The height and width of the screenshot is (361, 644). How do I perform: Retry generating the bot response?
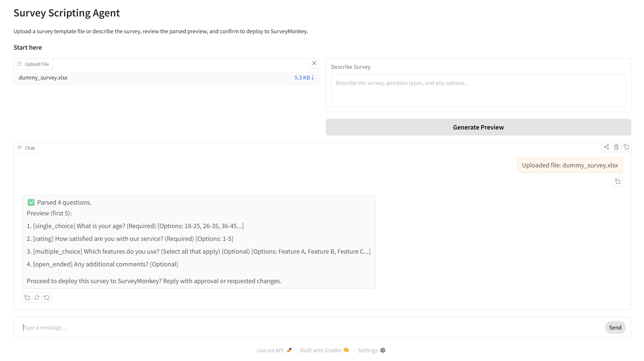coord(37,298)
